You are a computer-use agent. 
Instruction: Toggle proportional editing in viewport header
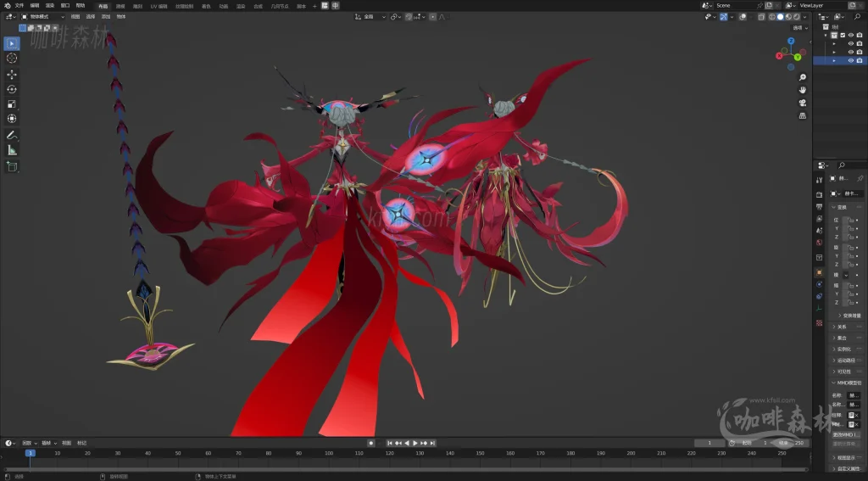[x=433, y=17]
